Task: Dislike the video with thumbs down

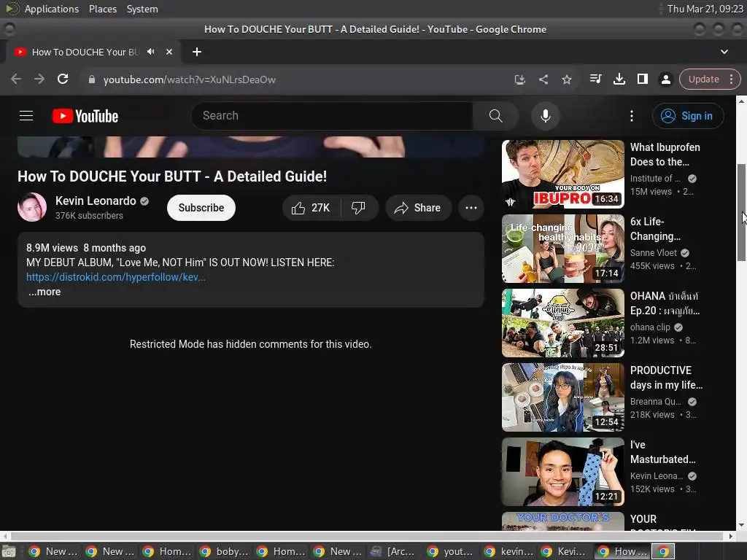Action: [x=358, y=208]
